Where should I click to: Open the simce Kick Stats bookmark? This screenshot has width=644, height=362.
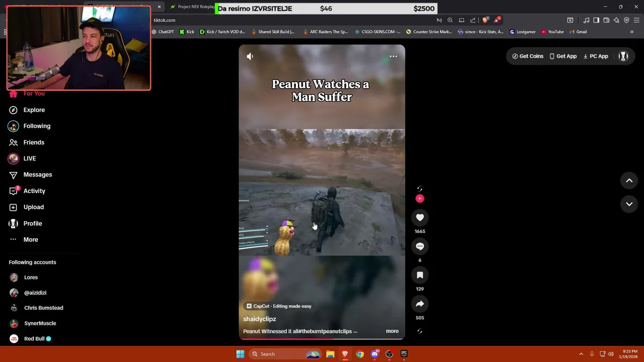click(480, 32)
